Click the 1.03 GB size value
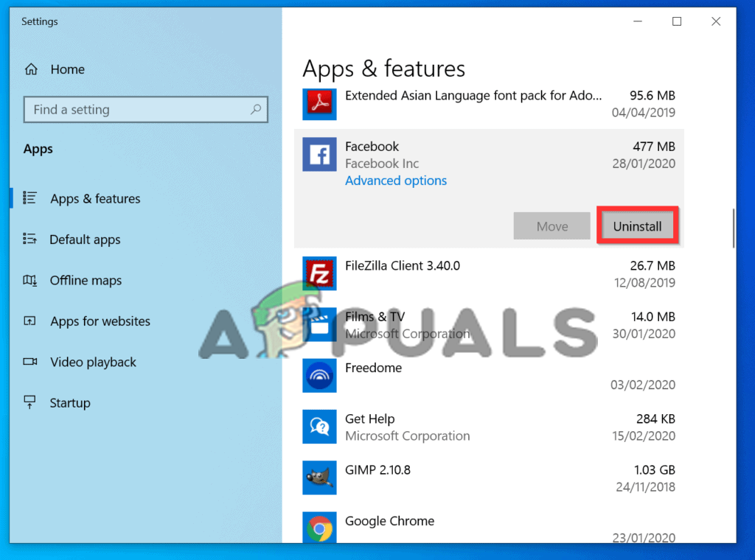This screenshot has width=755, height=560. 655,469
